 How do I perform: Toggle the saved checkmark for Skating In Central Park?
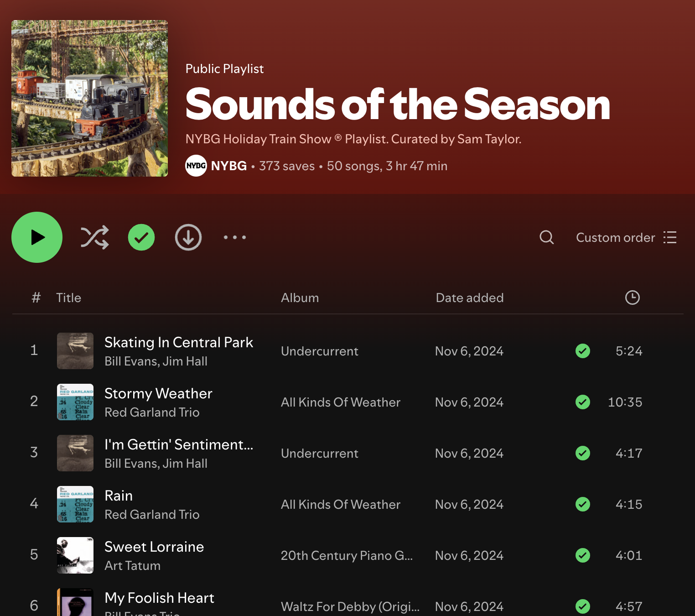point(583,351)
